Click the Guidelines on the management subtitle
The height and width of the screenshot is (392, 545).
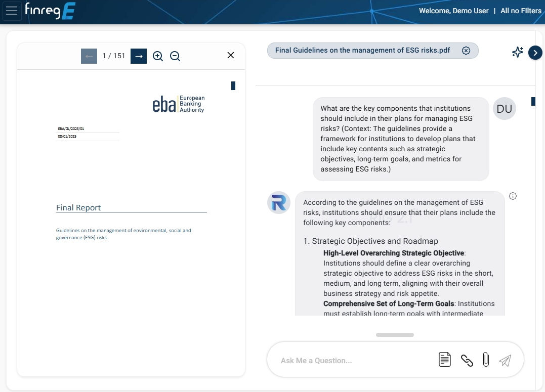click(123, 234)
